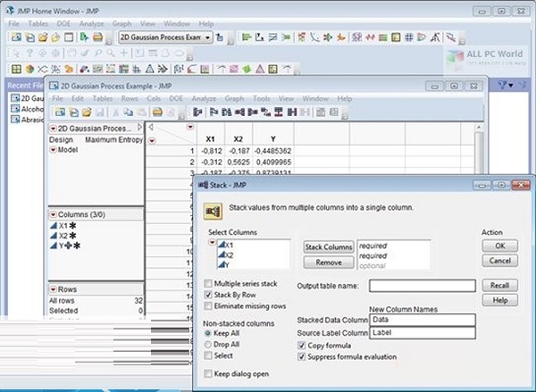Click Fit Y by X icon in Home Window
Screen dimensions: 536x392
[259, 37]
